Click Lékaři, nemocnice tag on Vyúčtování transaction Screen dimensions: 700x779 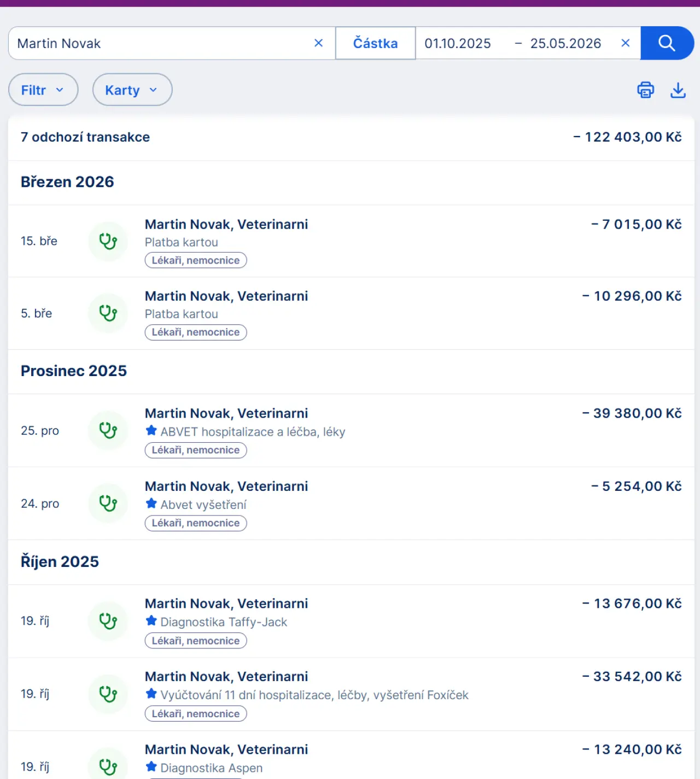click(x=196, y=713)
